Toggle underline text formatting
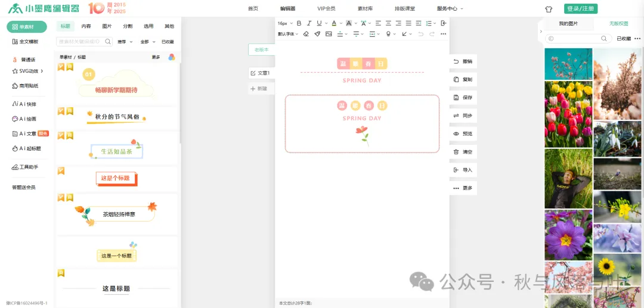This screenshot has height=308, width=644. tap(319, 23)
